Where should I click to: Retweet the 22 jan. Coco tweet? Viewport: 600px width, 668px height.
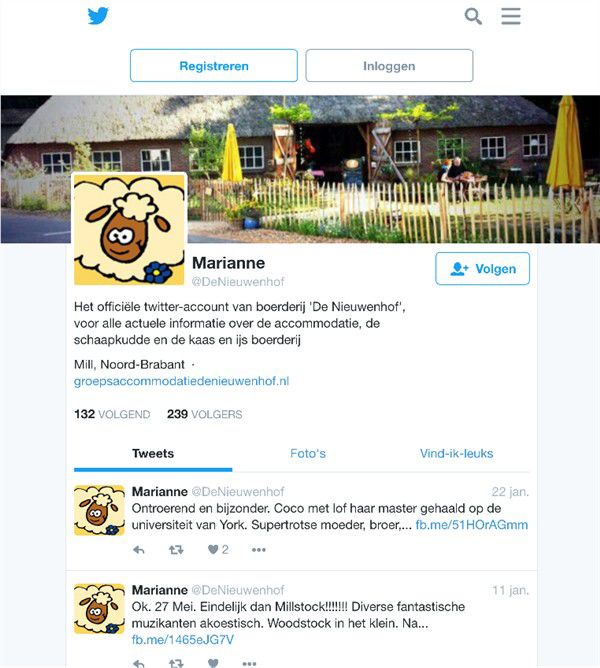click(x=176, y=550)
